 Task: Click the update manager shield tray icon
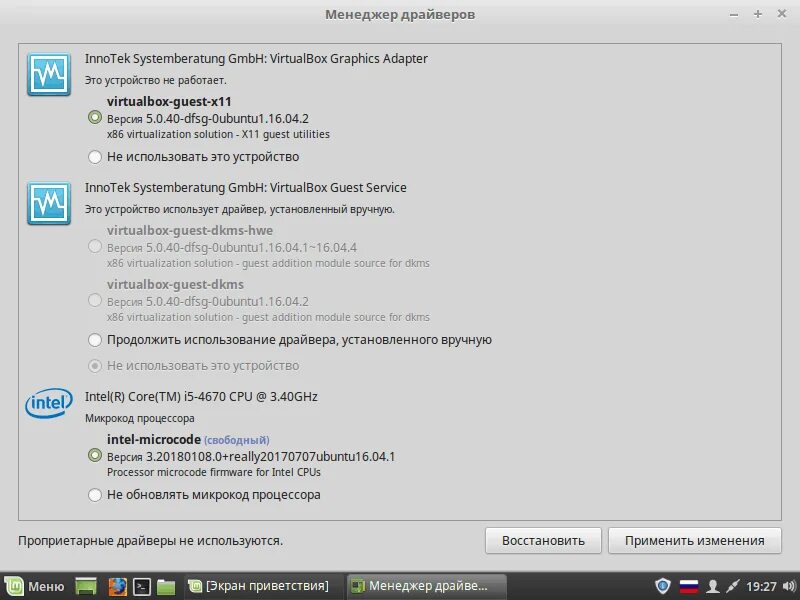click(x=663, y=586)
